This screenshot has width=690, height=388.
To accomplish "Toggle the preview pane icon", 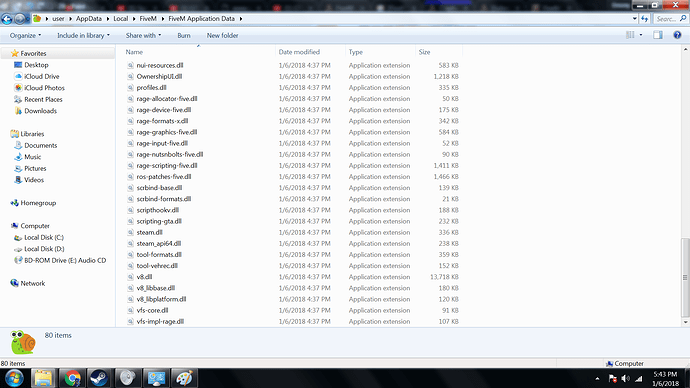I will (x=658, y=35).
